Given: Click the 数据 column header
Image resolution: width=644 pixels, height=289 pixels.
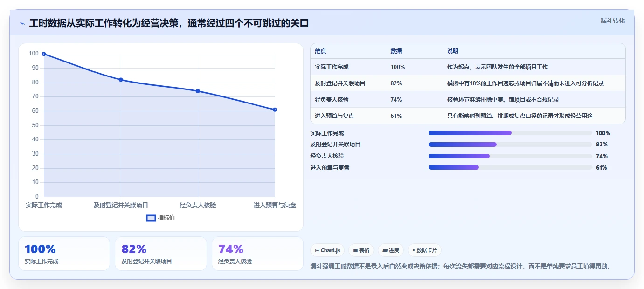Looking at the screenshot, I should [x=396, y=51].
